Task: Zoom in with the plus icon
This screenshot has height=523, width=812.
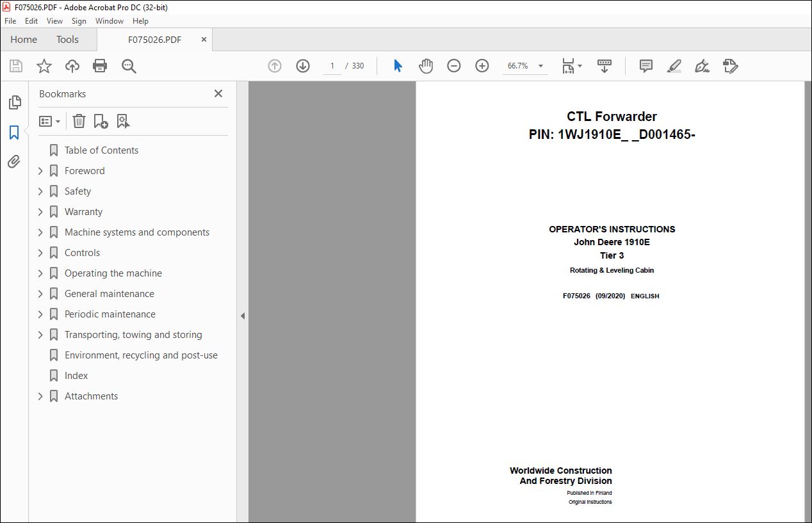Action: 482,66
